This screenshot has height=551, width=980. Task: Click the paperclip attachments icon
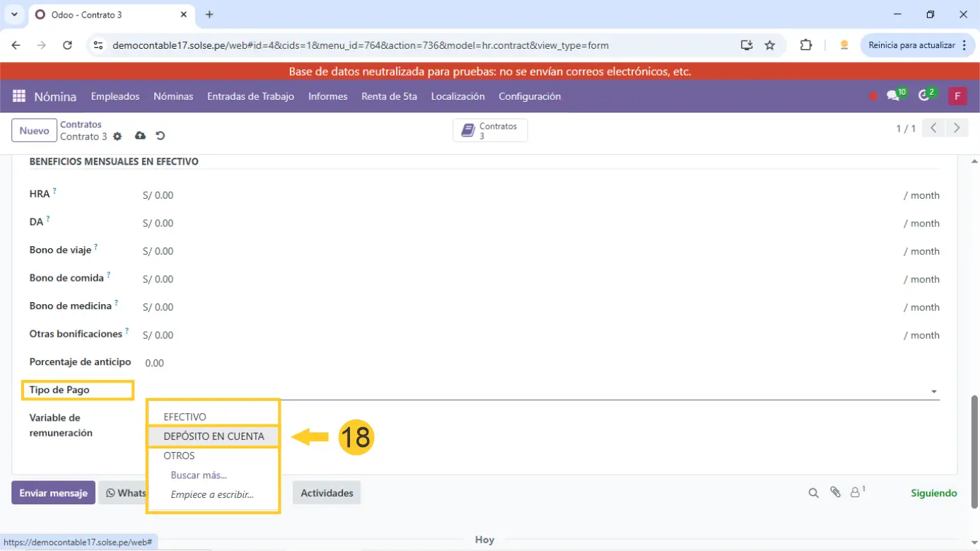835,492
